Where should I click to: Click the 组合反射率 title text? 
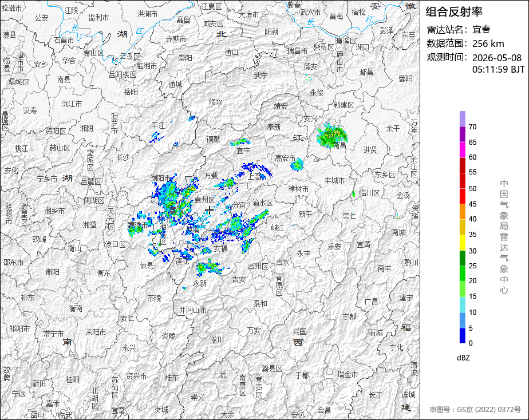(454, 12)
